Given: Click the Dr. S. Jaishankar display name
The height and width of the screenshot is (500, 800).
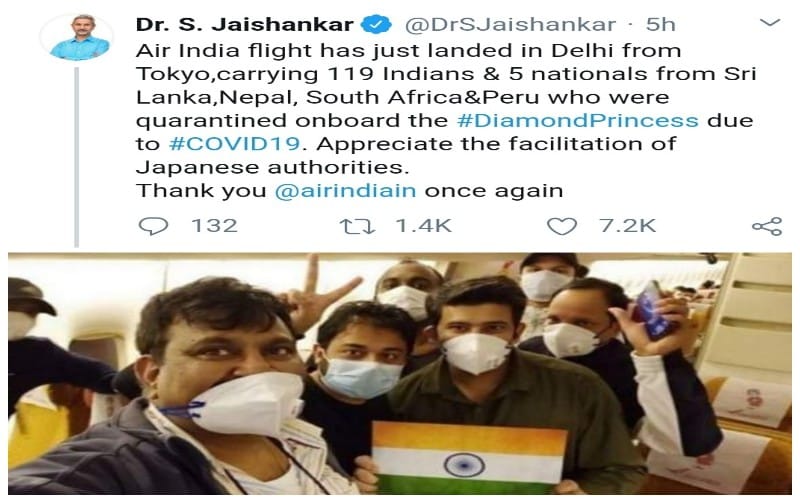Looking at the screenshot, I should pyautogui.click(x=245, y=24).
